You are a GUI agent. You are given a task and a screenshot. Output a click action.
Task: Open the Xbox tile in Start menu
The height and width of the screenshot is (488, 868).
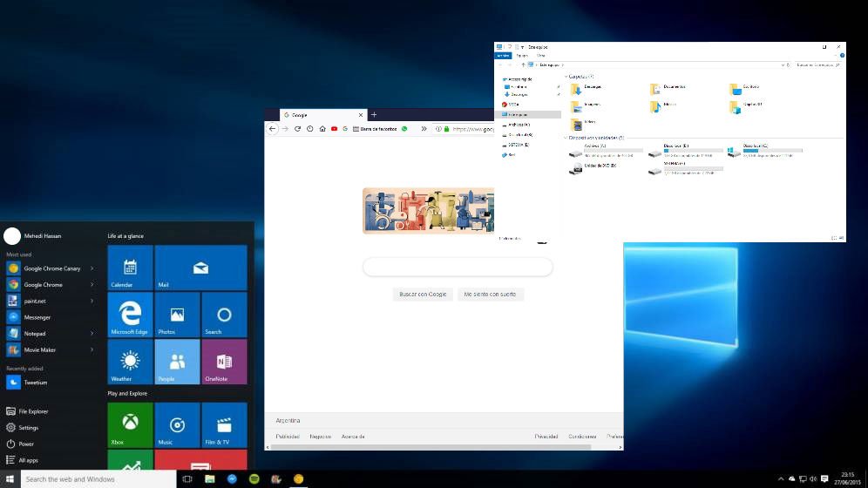click(x=130, y=425)
